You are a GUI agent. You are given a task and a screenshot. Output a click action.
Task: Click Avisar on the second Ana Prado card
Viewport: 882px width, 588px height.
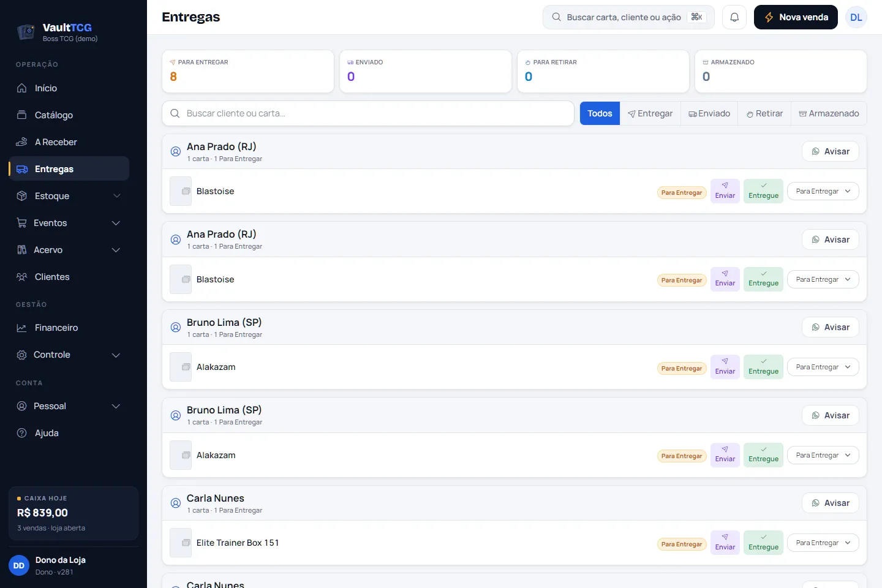831,239
